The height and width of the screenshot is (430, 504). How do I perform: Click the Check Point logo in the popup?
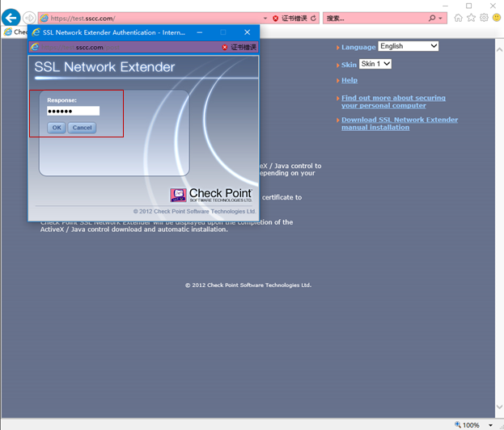[x=211, y=195]
